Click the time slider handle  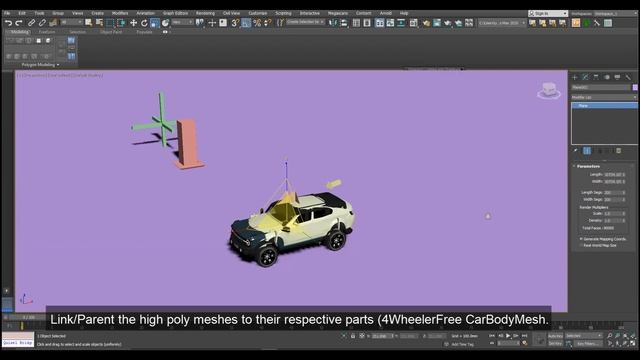[x=29, y=317]
